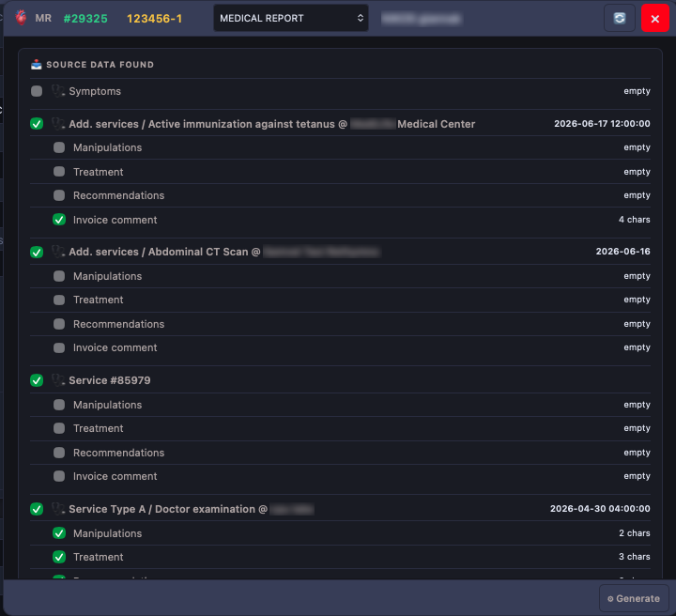Toggle Manipulations under tetanus immunization service
Image resolution: width=676 pixels, height=616 pixels.
(x=59, y=147)
